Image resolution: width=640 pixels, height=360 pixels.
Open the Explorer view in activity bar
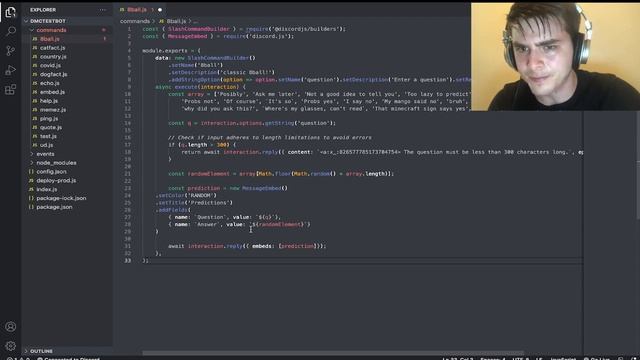tap(11, 12)
